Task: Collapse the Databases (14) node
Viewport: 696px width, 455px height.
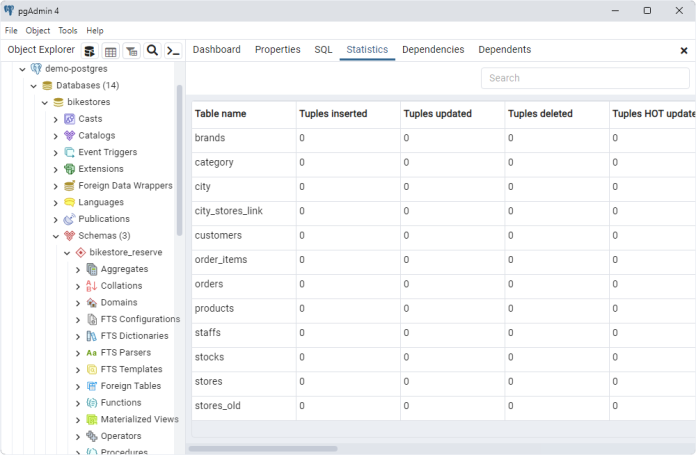Action: point(33,86)
